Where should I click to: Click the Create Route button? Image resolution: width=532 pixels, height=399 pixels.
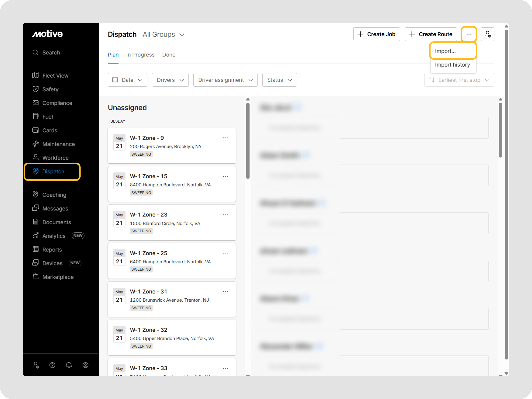click(431, 34)
